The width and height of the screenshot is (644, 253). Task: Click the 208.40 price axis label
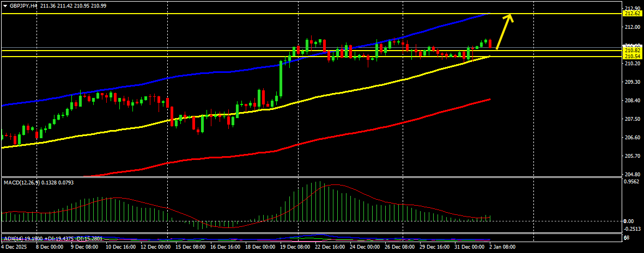point(631,101)
